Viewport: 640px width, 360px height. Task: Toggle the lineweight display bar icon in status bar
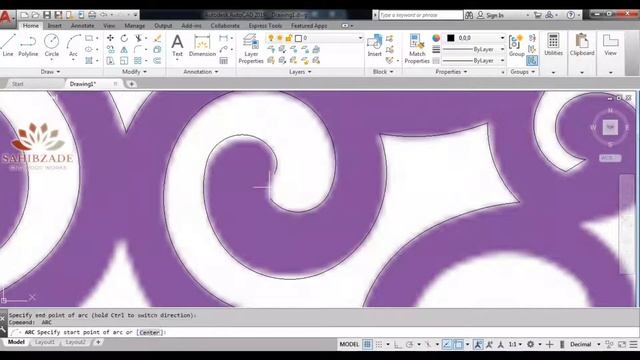point(562,344)
